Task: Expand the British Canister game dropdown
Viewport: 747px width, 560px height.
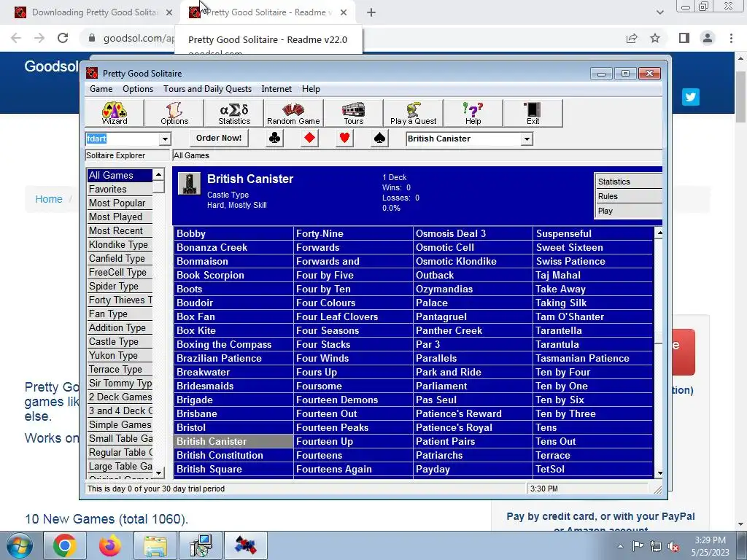Action: click(527, 139)
